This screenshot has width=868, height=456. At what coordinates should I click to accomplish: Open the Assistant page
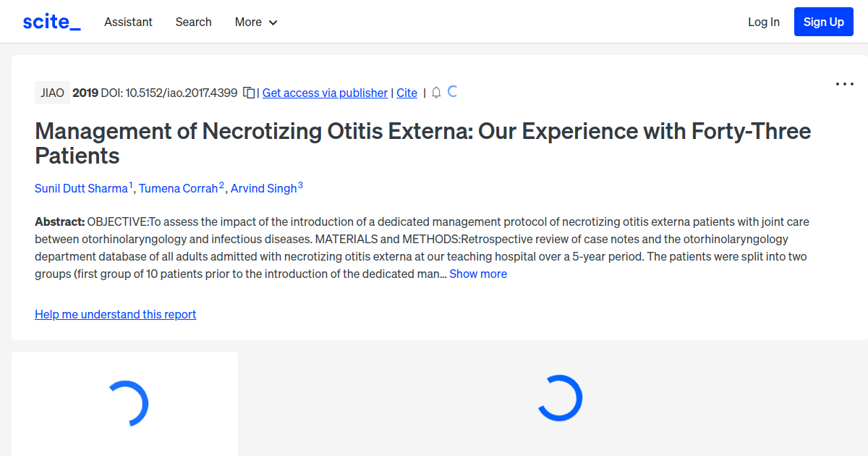click(128, 22)
